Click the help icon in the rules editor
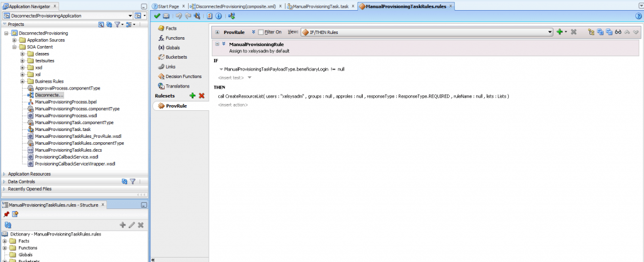 [x=638, y=16]
